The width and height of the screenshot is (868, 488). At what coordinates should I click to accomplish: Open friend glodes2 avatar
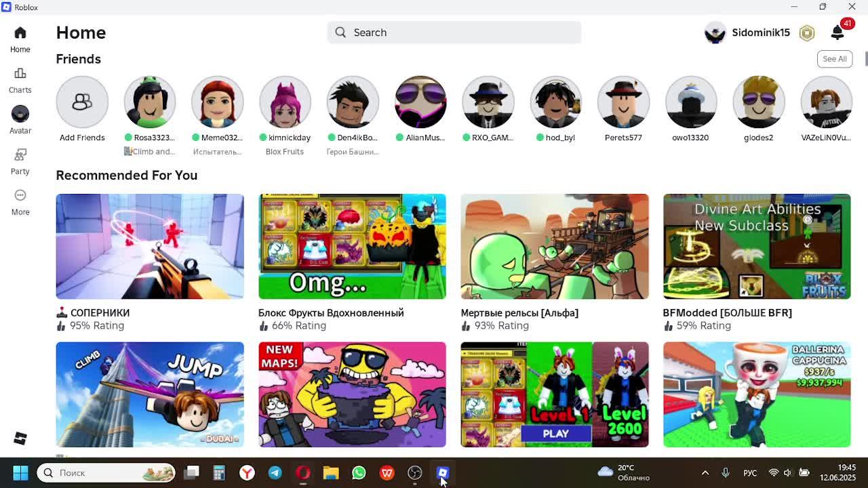coord(758,102)
